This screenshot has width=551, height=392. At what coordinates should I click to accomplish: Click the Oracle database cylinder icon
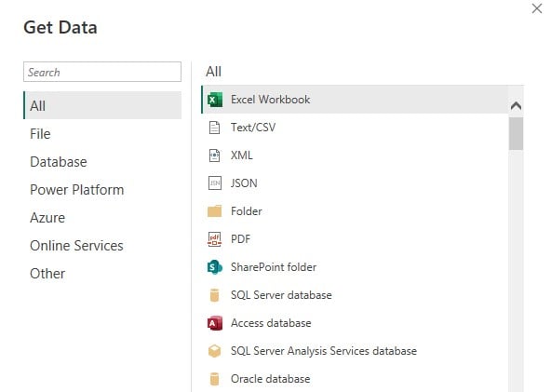214,379
